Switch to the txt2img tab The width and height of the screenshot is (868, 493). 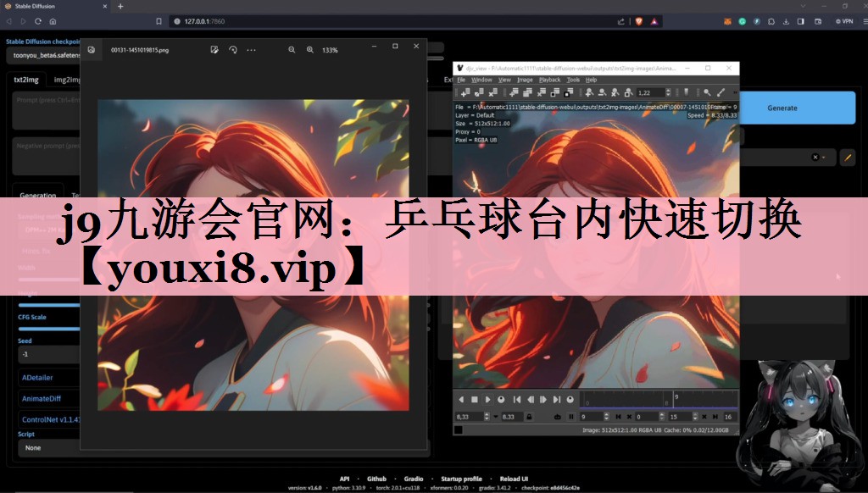click(x=26, y=80)
